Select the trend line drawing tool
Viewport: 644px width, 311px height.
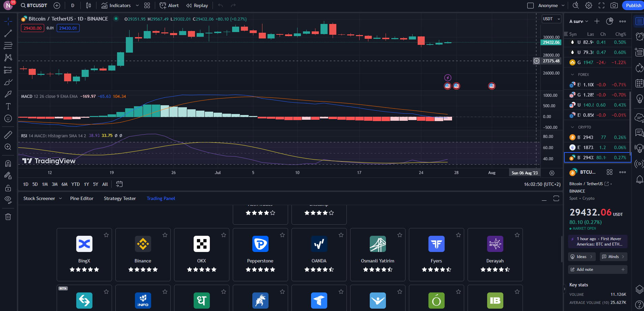coord(8,33)
